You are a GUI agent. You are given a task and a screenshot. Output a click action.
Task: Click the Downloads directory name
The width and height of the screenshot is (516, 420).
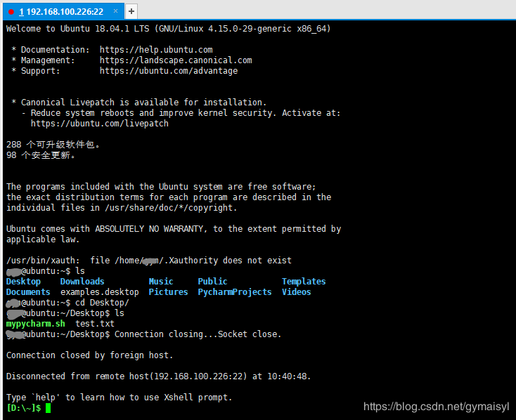(x=82, y=282)
